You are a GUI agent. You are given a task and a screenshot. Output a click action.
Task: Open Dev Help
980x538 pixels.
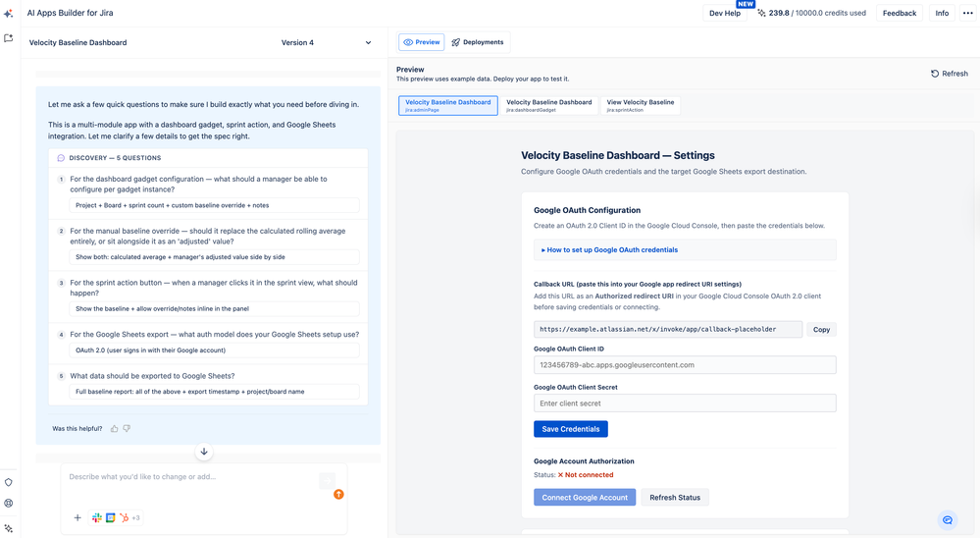[x=724, y=13]
